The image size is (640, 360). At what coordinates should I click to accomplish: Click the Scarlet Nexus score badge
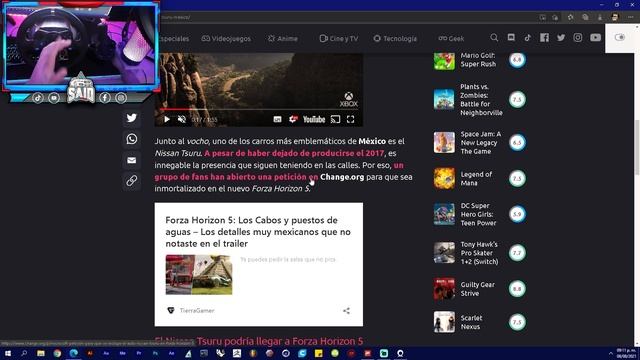click(517, 322)
